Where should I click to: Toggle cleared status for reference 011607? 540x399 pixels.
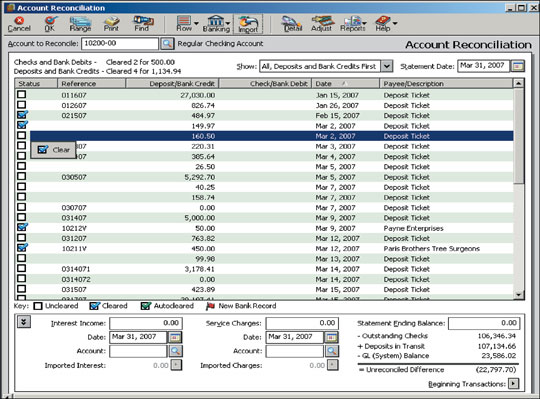22,94
